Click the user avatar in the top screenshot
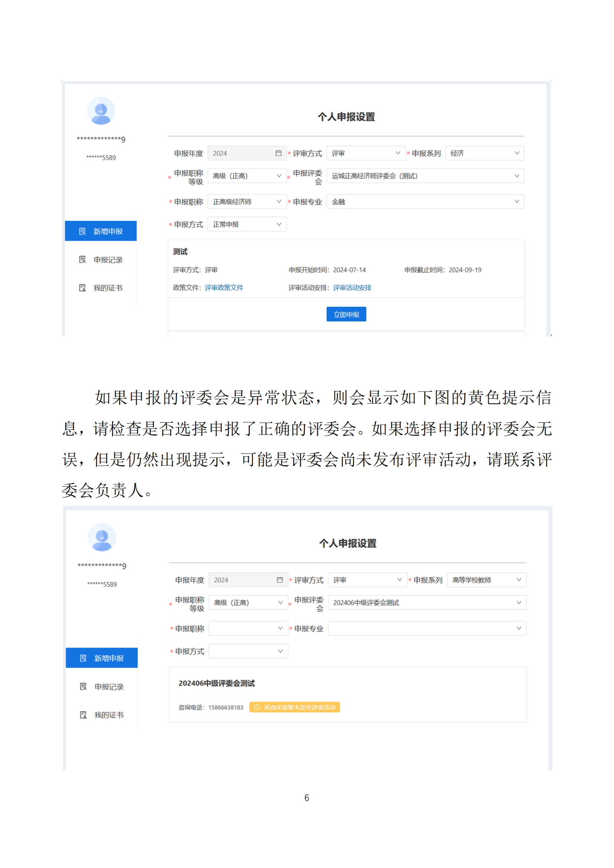This screenshot has width=614, height=868. (x=101, y=111)
